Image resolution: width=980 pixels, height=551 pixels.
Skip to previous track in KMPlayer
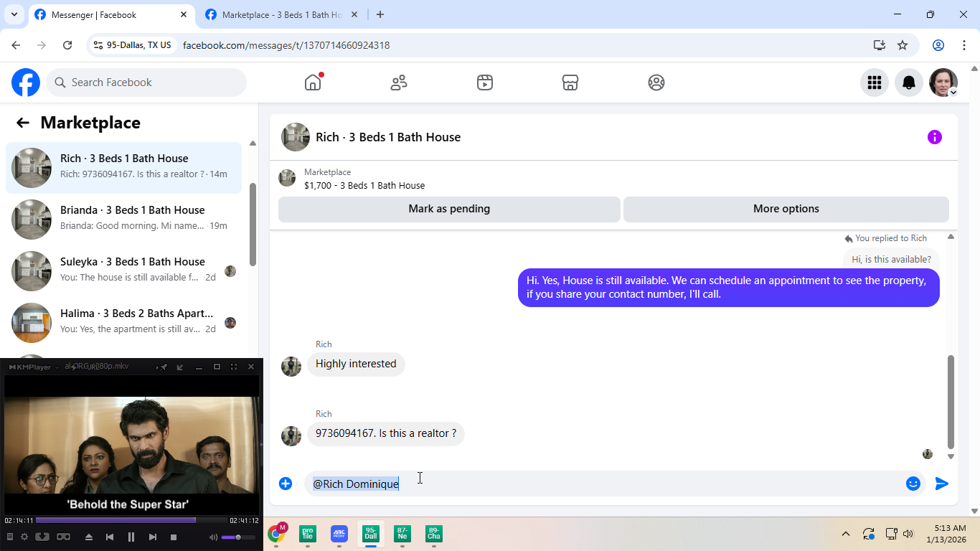click(x=110, y=537)
